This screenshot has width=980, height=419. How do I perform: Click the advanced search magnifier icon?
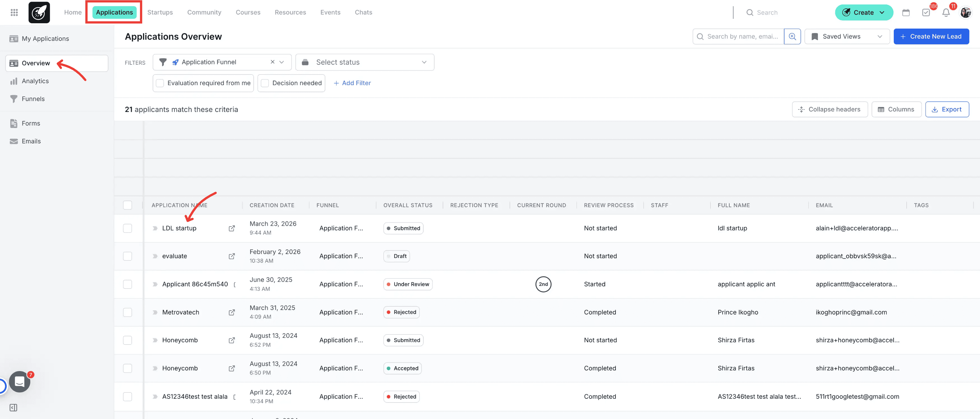pos(792,36)
